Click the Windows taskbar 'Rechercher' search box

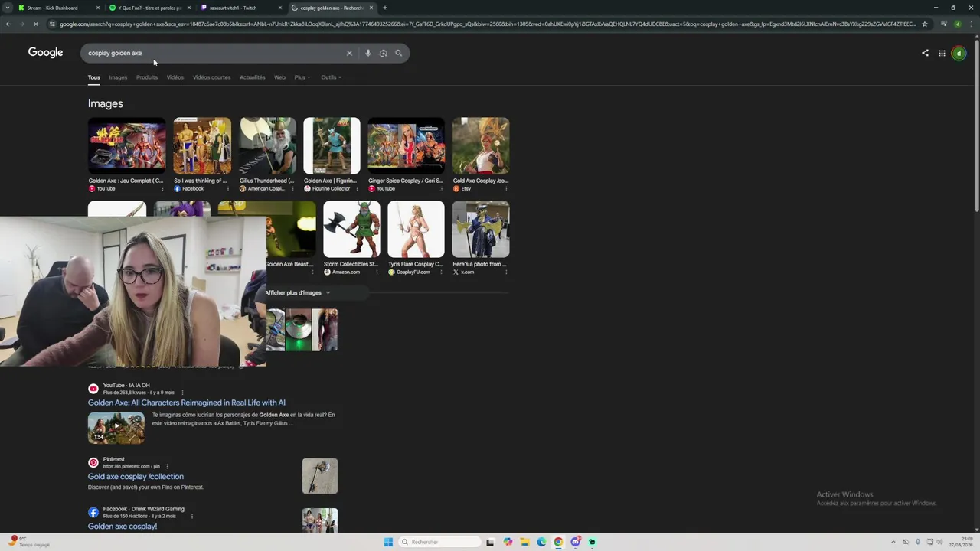(x=438, y=542)
